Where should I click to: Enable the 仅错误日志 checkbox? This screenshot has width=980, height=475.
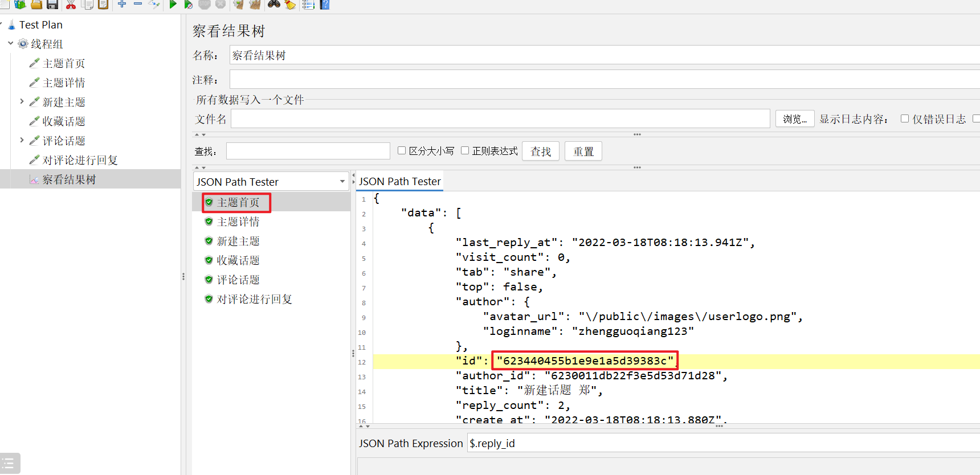point(905,118)
